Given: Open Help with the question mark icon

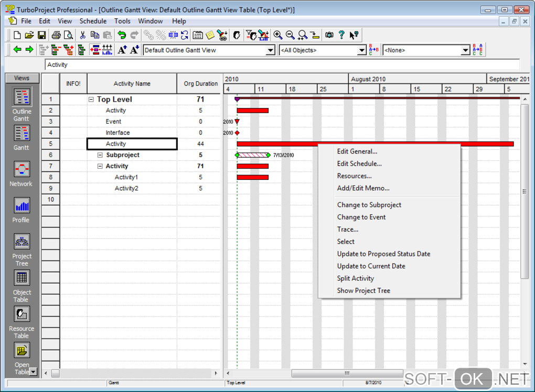Looking at the screenshot, I should 341,35.
